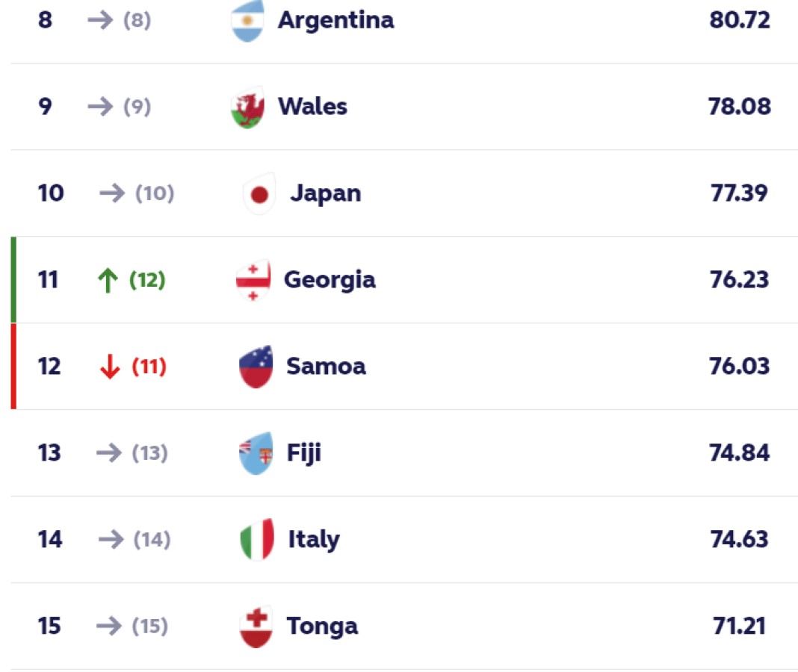Click the Fiji flag badge icon

pos(256,453)
